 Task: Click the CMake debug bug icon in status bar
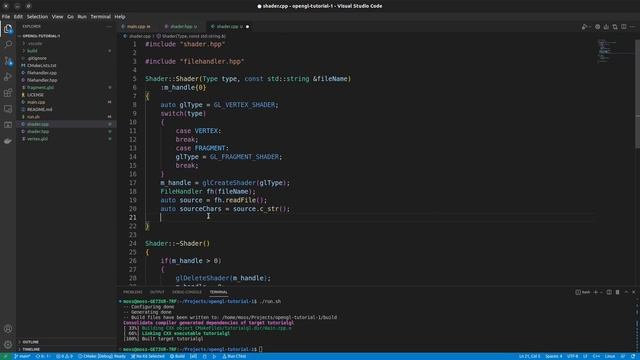tap(204, 356)
